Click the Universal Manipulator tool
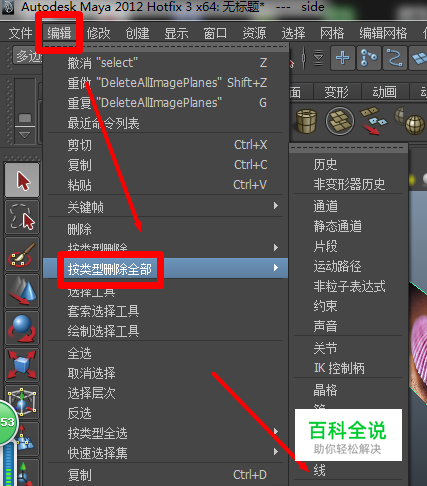Image resolution: width=427 pixels, height=486 pixels. click(22, 402)
